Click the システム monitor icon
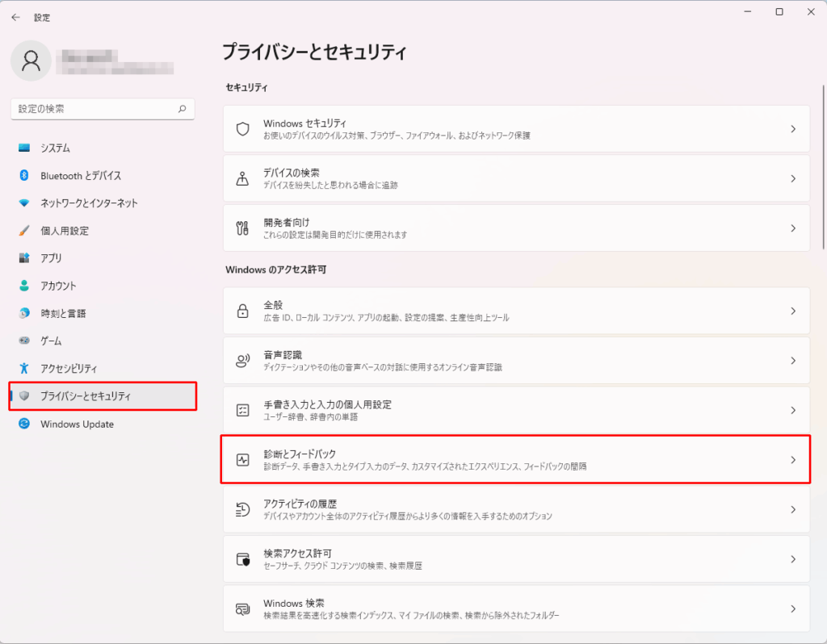The width and height of the screenshot is (827, 644). (x=24, y=148)
